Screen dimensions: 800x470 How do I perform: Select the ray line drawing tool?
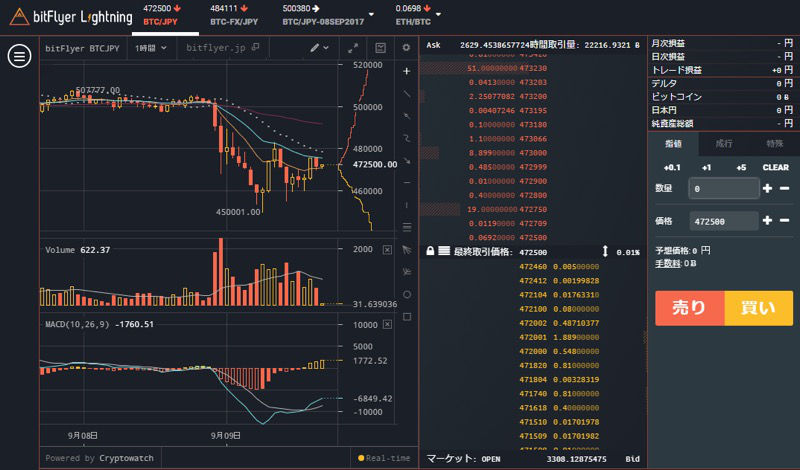click(407, 116)
